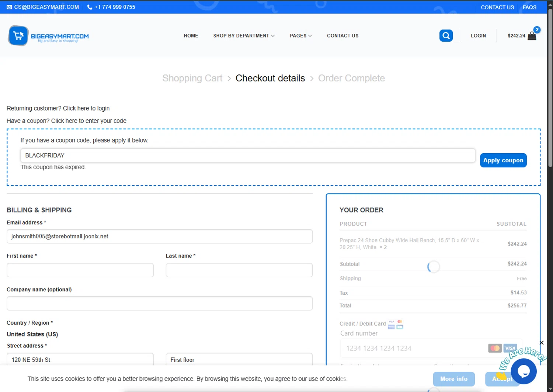This screenshot has height=392, width=553.
Task: Click the Total amount $256.77
Action: pos(517,305)
